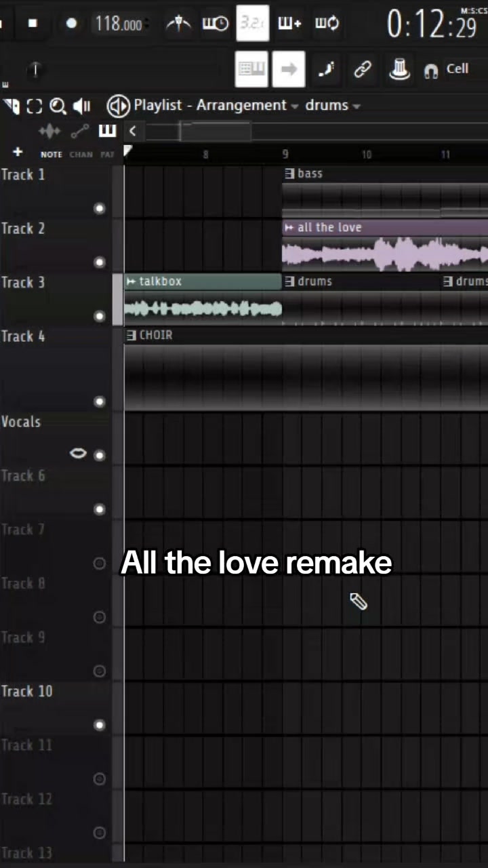488x868 pixels.
Task: Show audio clips in picker panel
Action: (x=49, y=132)
